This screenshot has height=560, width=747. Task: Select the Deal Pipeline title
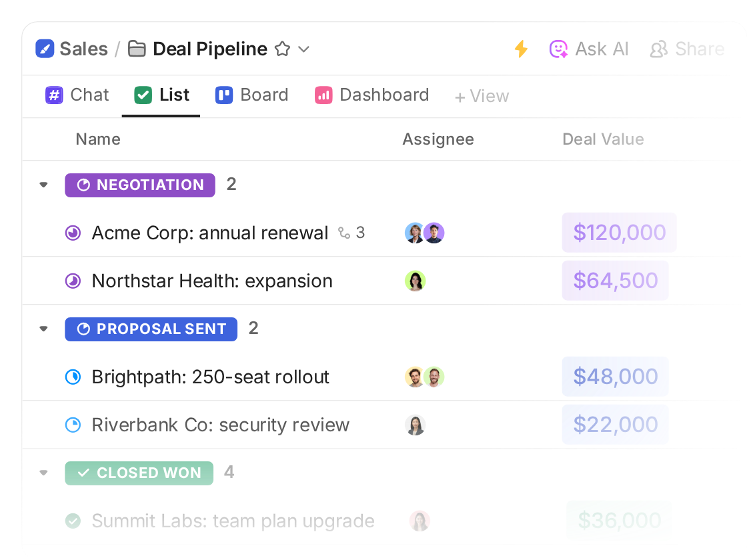pyautogui.click(x=209, y=49)
